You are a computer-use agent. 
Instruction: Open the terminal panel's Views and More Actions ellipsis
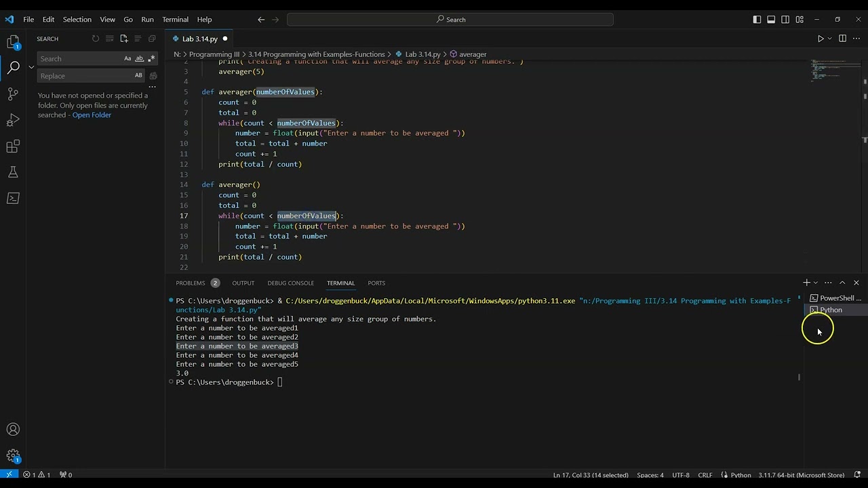828,283
